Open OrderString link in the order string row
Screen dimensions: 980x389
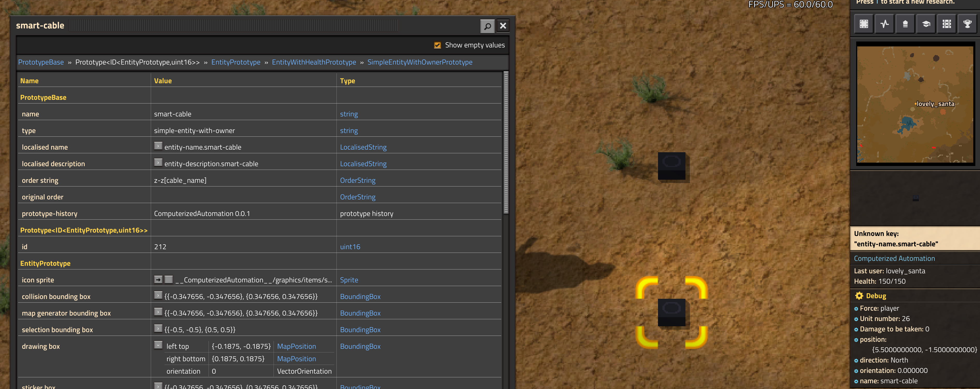357,180
